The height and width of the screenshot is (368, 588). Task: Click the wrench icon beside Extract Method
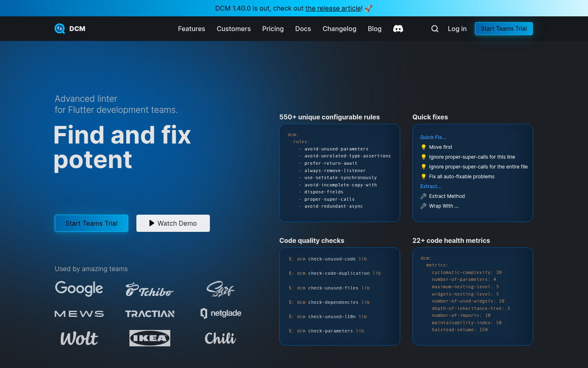tap(423, 196)
